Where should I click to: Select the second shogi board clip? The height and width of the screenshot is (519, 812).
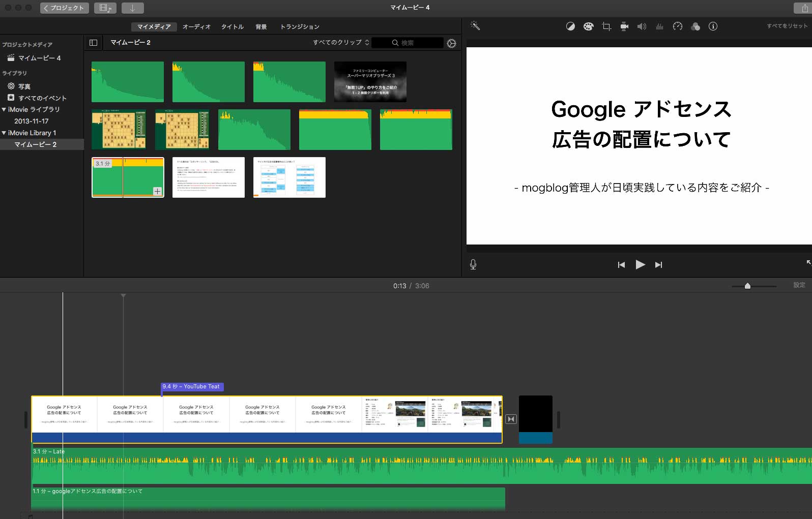pos(182,129)
